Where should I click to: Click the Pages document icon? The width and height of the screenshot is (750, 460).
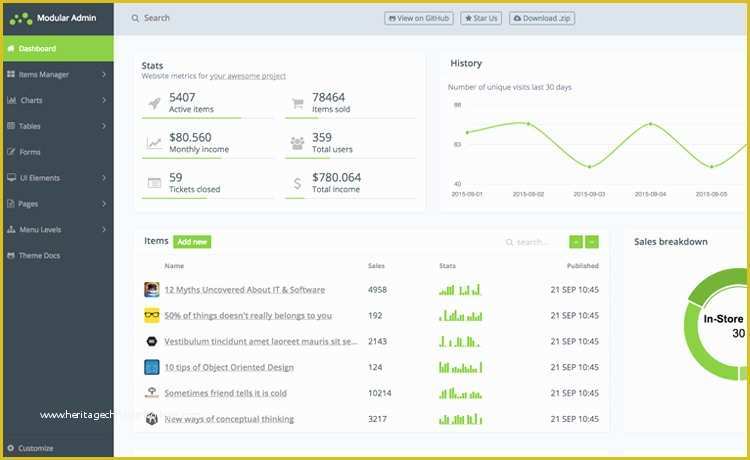click(x=11, y=203)
